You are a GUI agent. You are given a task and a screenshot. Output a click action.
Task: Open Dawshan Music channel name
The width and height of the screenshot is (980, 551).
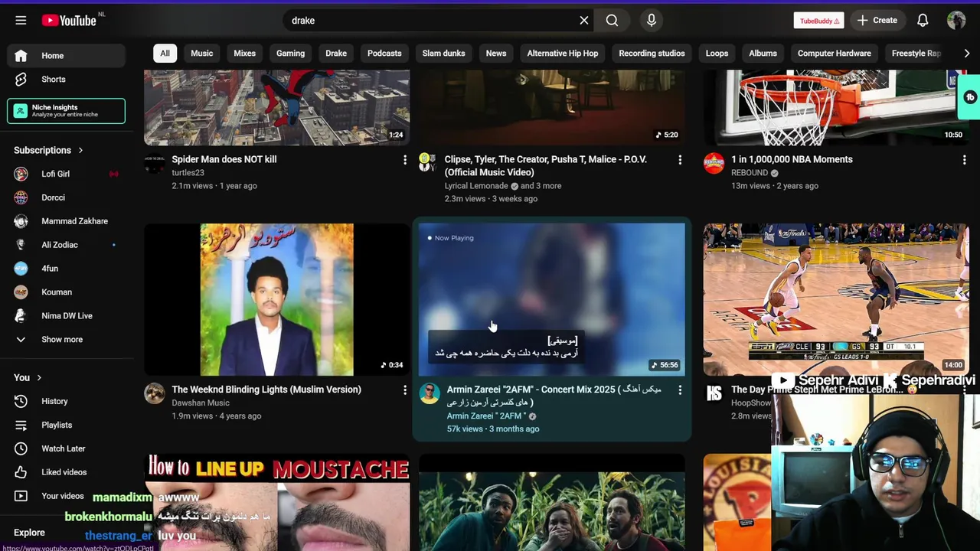[201, 403]
